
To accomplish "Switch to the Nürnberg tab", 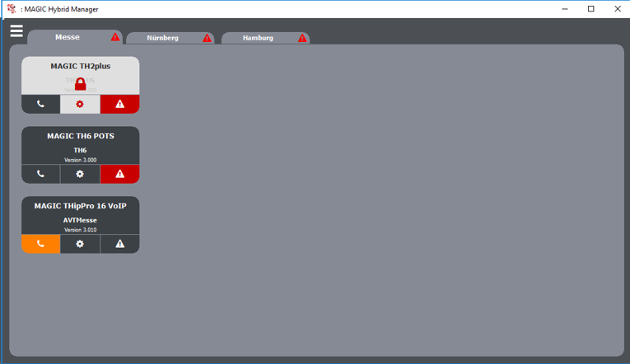I will click(162, 38).
